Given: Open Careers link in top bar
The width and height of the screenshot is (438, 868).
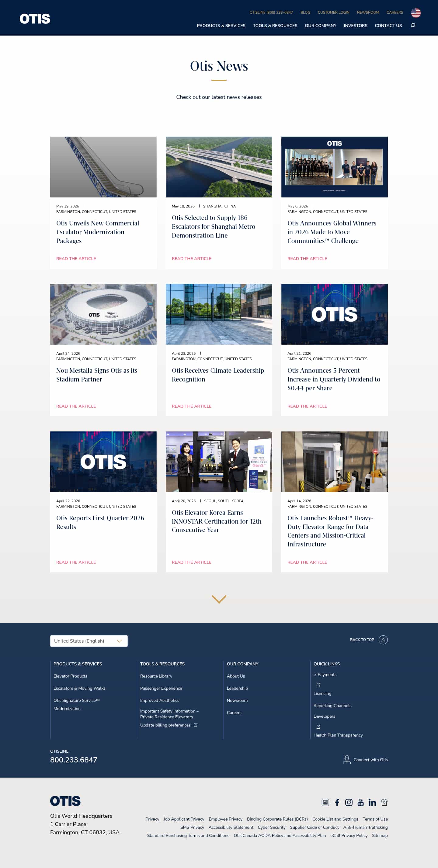Looking at the screenshot, I should point(395,12).
